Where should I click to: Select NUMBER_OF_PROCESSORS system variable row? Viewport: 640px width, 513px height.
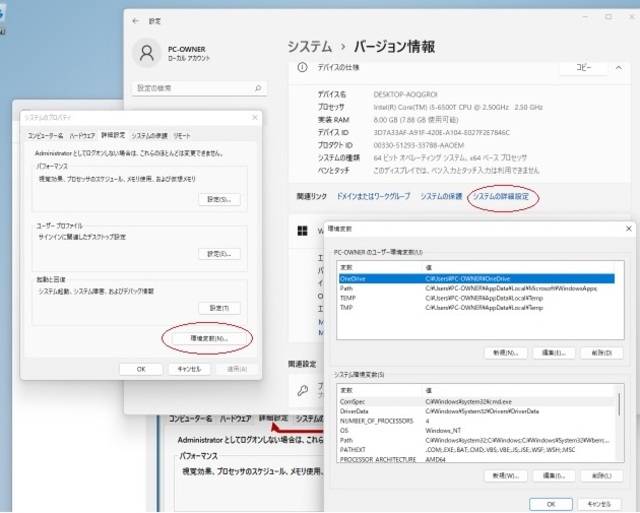pyautogui.click(x=476, y=421)
